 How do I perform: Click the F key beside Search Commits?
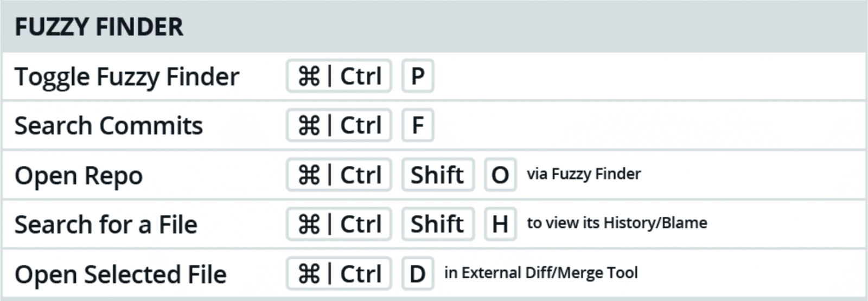point(418,125)
